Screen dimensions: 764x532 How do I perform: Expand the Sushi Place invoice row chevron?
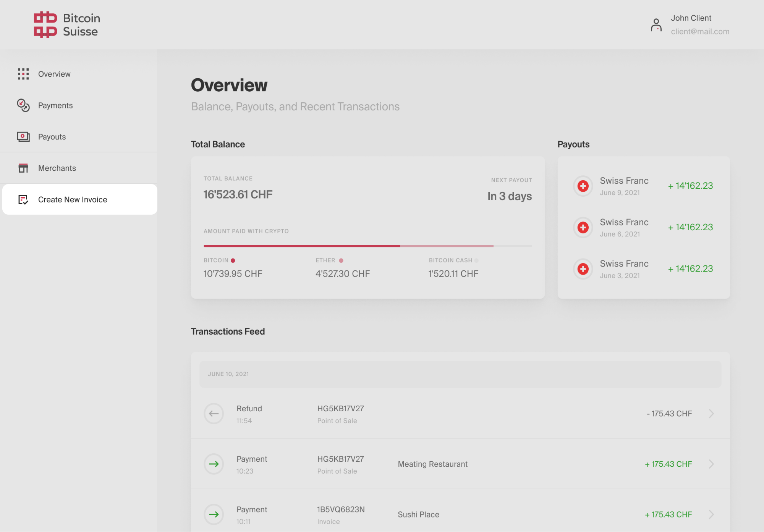[711, 514]
